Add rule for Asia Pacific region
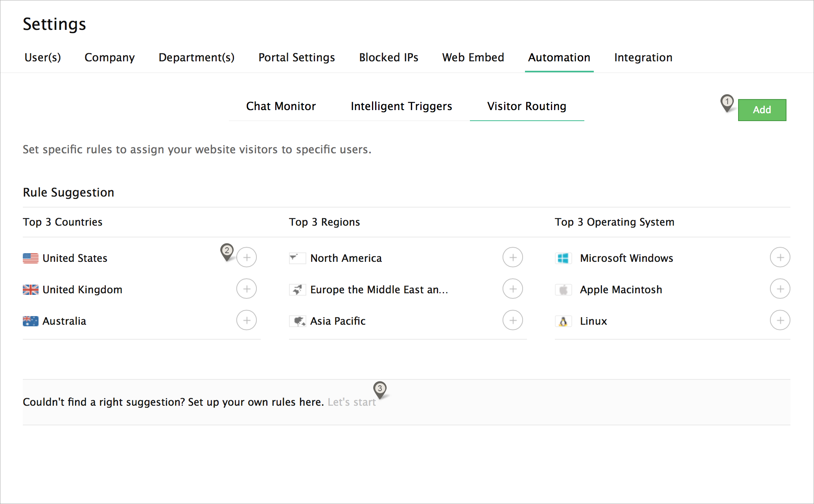Viewport: 814px width, 504px height. point(513,320)
